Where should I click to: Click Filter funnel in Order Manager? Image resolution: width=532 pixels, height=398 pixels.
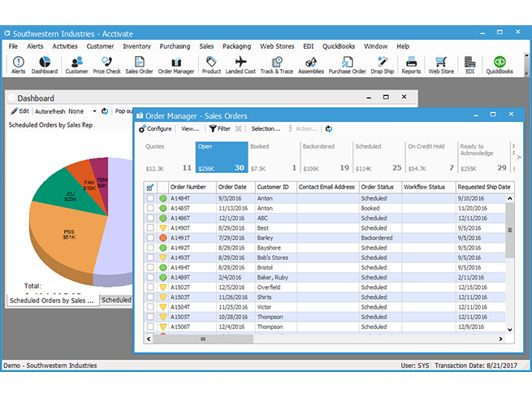point(220,129)
